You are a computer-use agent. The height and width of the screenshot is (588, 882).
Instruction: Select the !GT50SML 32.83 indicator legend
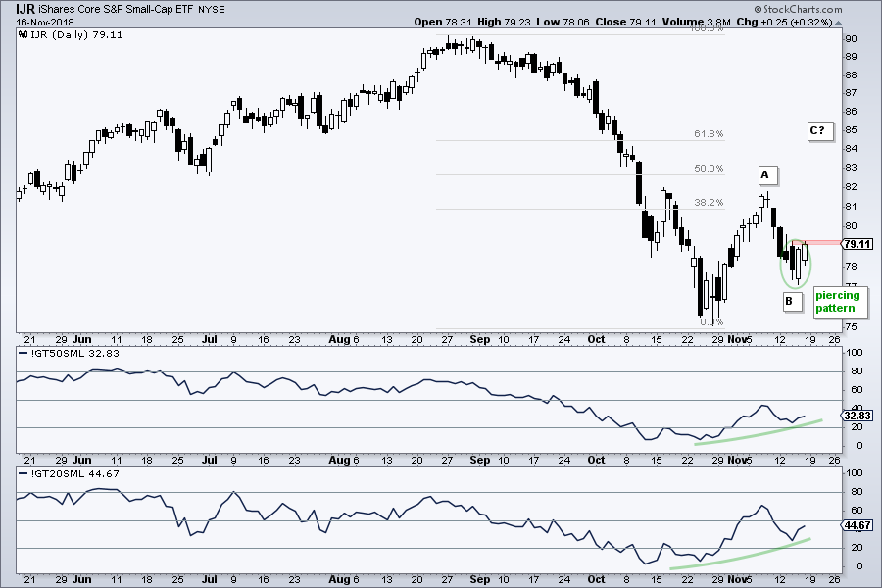click(70, 354)
